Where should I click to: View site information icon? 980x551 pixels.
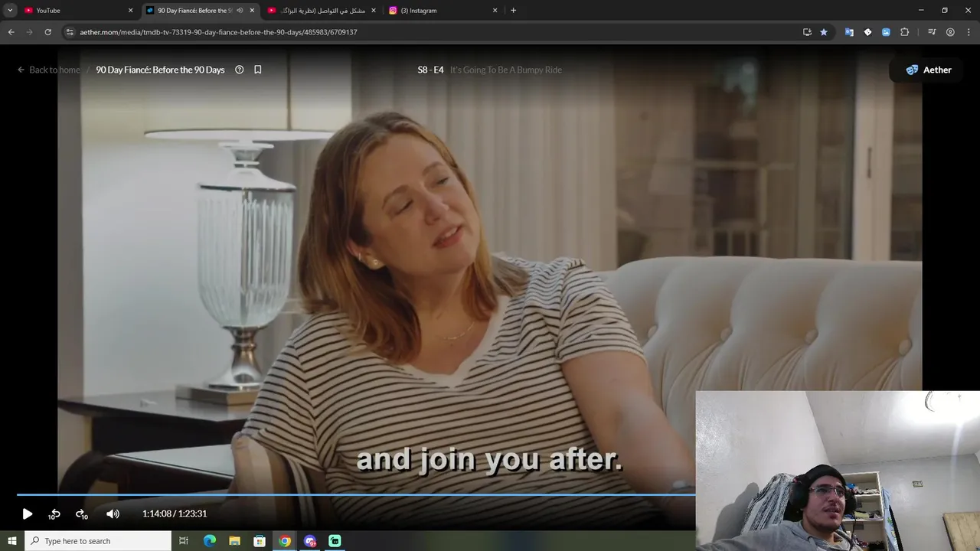click(x=70, y=32)
